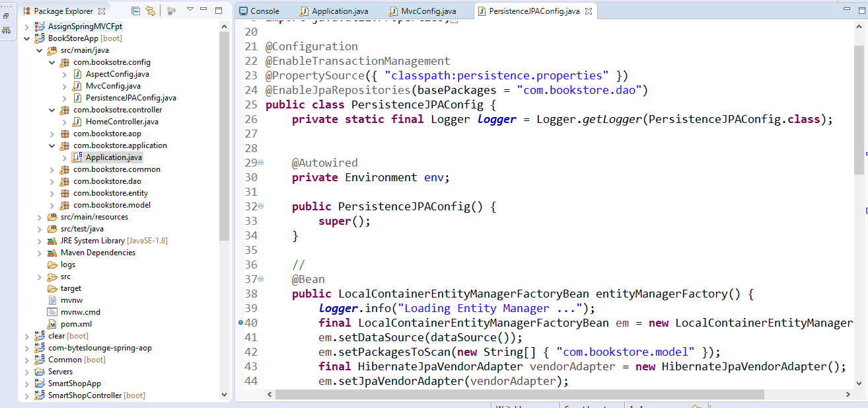Click the focus on active task icon

(x=171, y=11)
